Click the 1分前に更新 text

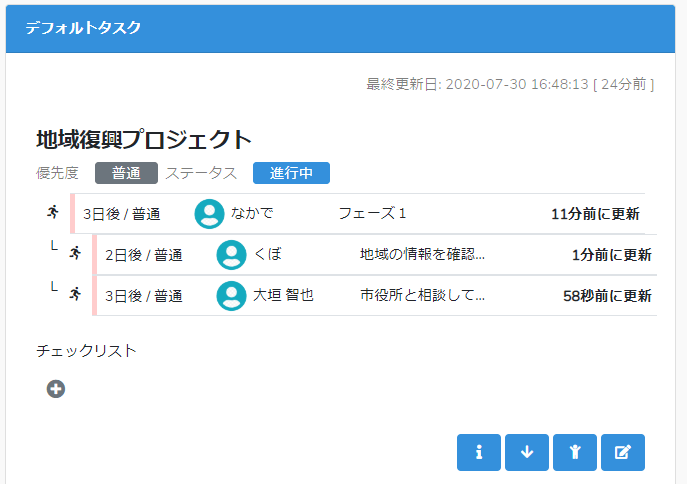pos(612,254)
